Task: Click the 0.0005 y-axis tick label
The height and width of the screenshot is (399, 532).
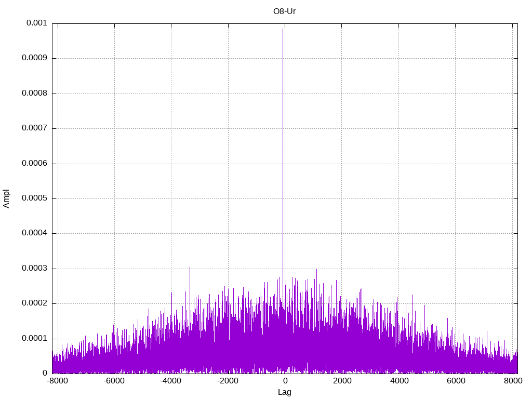Action: pos(34,198)
